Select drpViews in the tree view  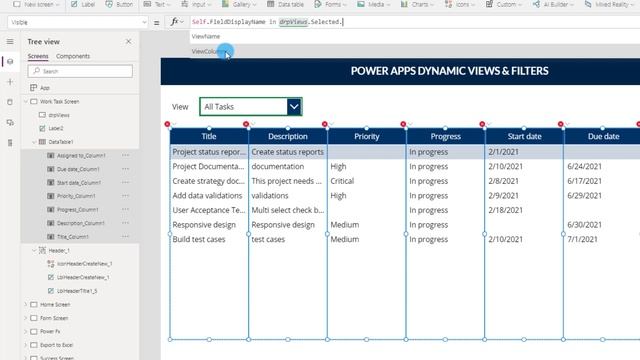click(59, 115)
